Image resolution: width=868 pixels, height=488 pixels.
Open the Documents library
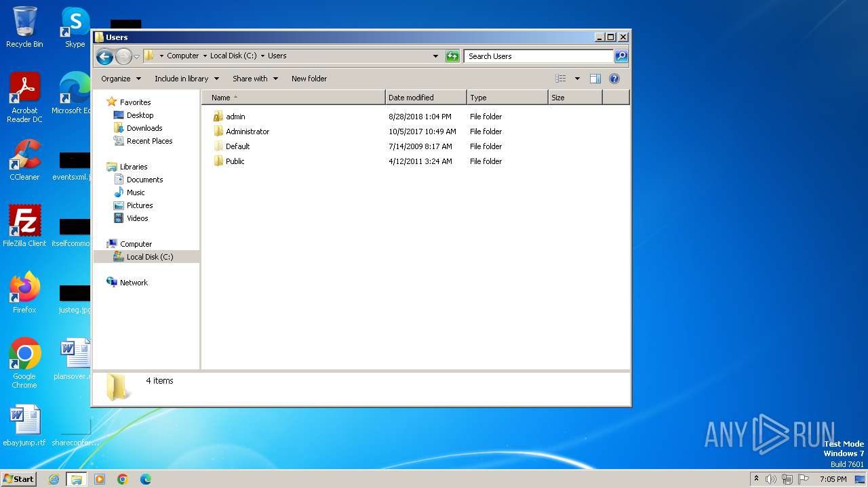tap(144, 180)
